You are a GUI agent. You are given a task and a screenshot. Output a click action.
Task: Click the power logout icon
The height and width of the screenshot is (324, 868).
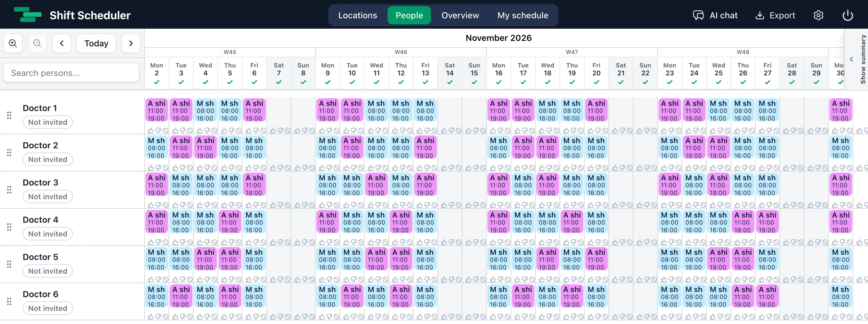point(848,15)
